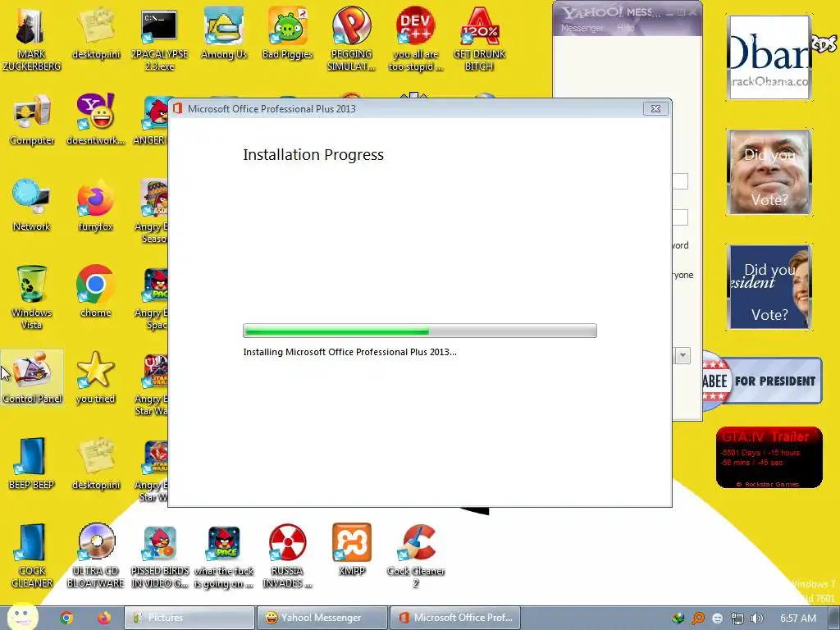
Task: Open the Messenger menu in Yahoo window
Action: (x=582, y=28)
